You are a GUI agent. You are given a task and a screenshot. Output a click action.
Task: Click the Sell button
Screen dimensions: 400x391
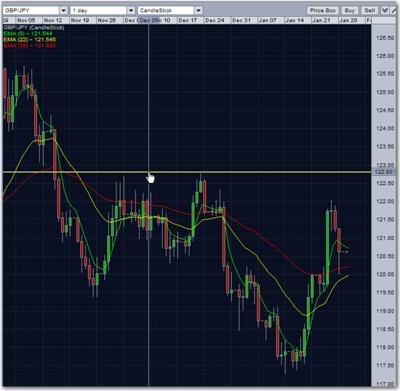point(370,10)
